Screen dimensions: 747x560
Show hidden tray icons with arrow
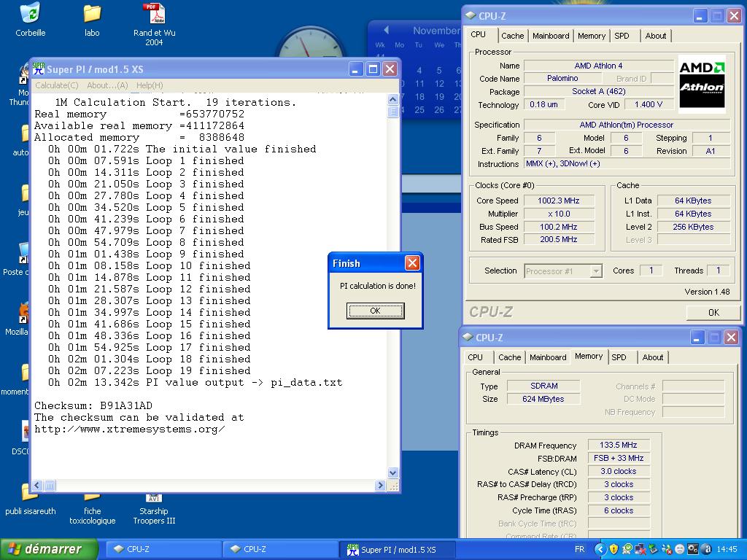point(600,549)
